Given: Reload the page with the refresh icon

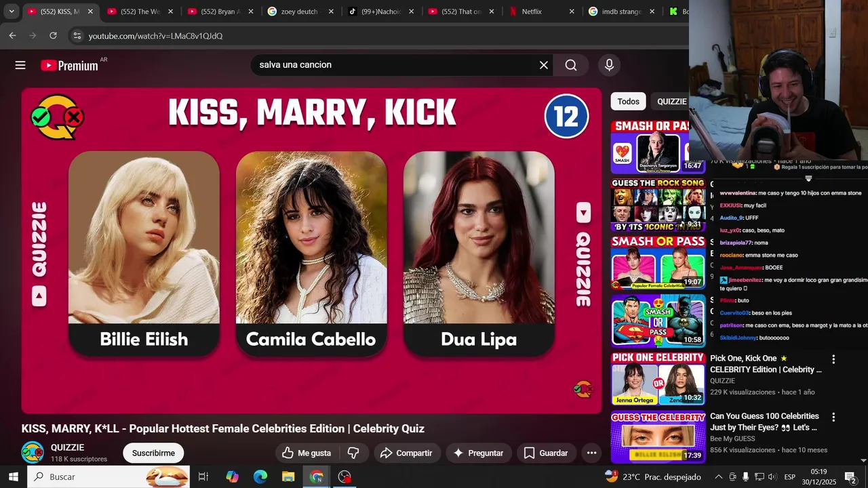Looking at the screenshot, I should pyautogui.click(x=53, y=35).
